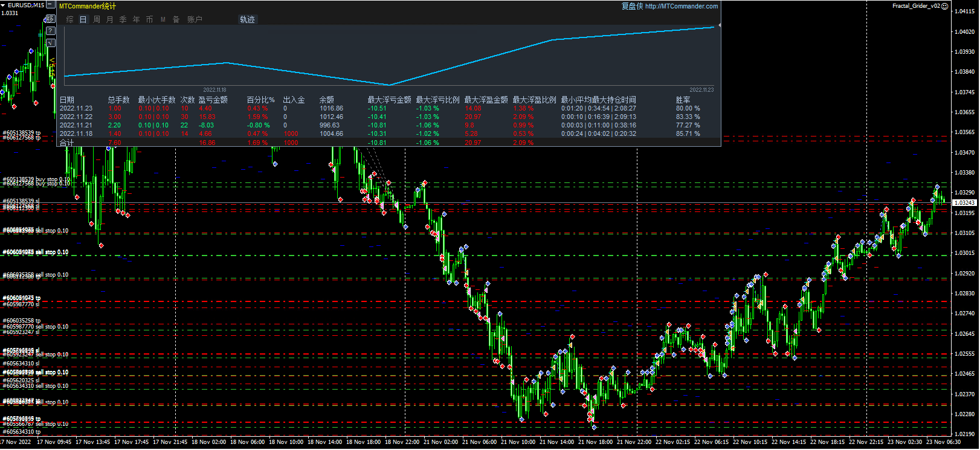Click the Fractal_Grider_v02 smiley face icon
This screenshot has width=980, height=450.
tap(945, 6)
